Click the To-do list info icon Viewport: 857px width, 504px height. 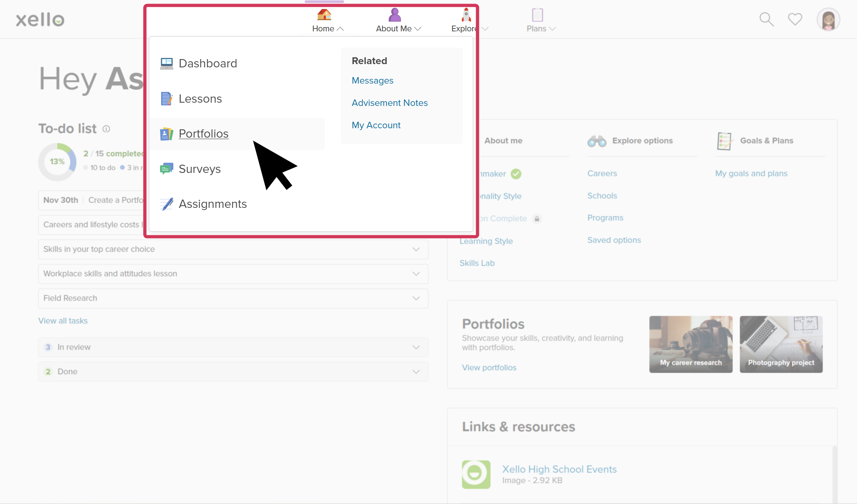pyautogui.click(x=106, y=129)
